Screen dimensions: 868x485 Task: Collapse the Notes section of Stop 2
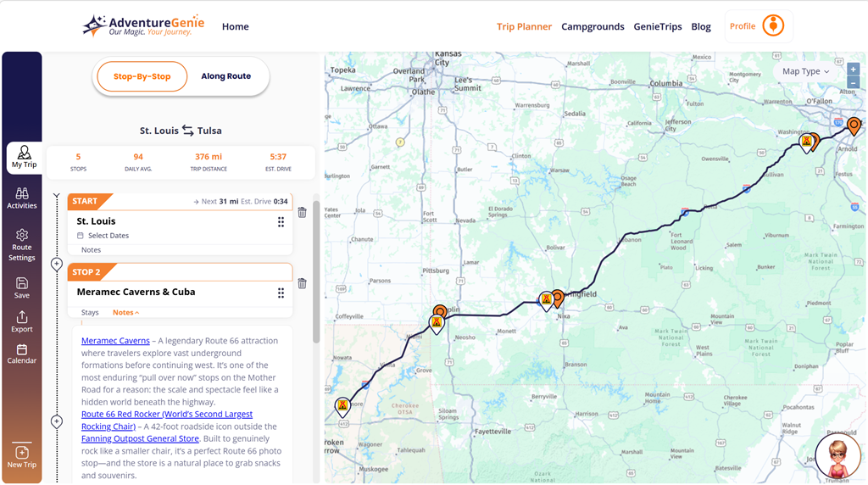pyautogui.click(x=126, y=313)
